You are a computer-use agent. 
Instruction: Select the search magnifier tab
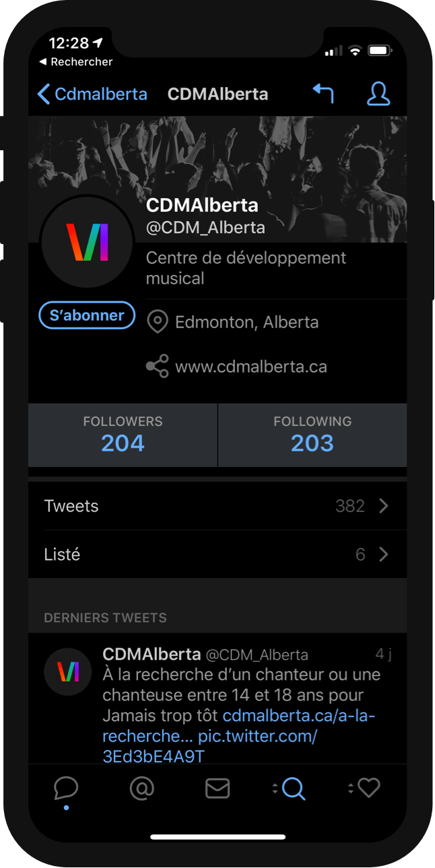coord(293,788)
